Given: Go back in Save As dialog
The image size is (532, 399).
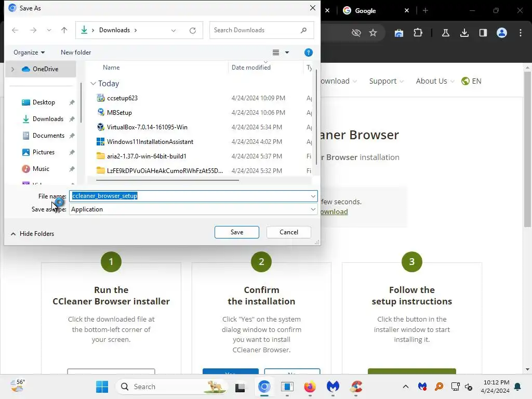Looking at the screenshot, I should click(x=15, y=30).
